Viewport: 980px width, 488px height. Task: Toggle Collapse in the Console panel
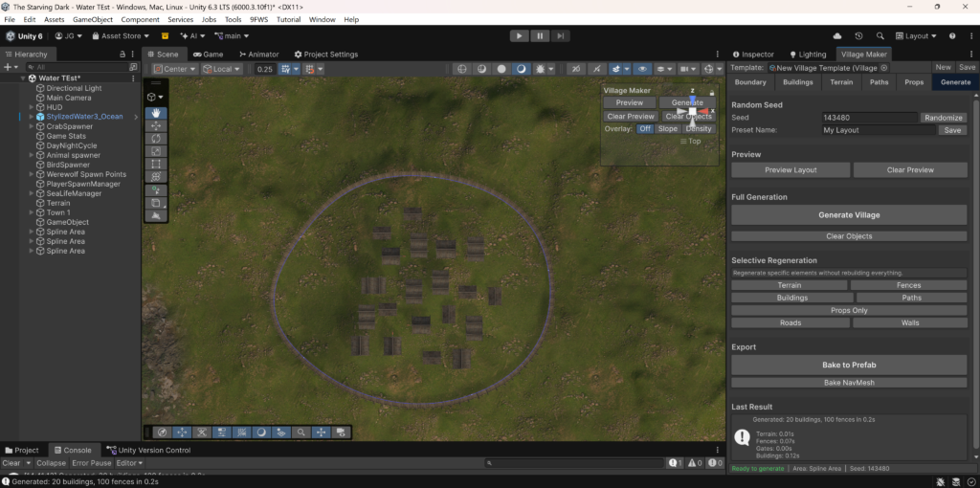(52, 463)
